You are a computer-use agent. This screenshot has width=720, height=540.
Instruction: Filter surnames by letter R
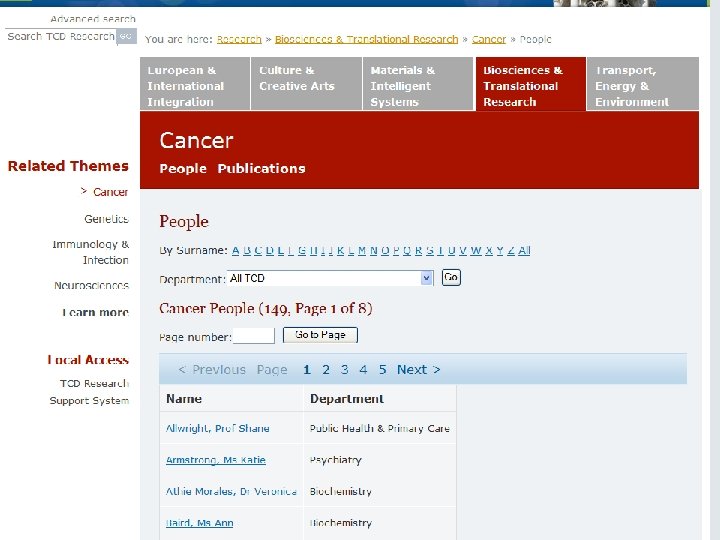[x=418, y=251]
